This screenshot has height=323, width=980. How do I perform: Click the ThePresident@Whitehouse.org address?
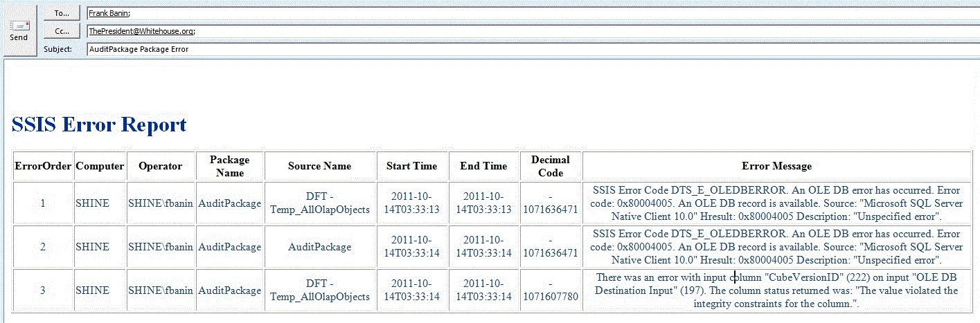(x=141, y=31)
